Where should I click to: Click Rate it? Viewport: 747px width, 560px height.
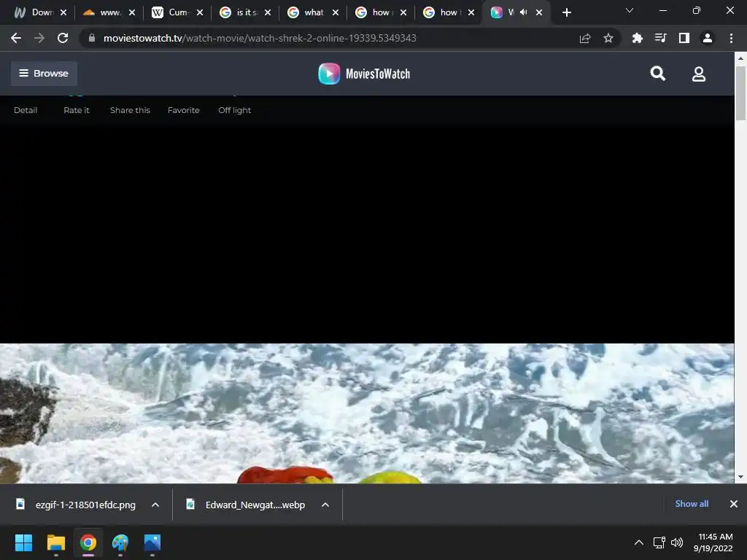click(76, 110)
